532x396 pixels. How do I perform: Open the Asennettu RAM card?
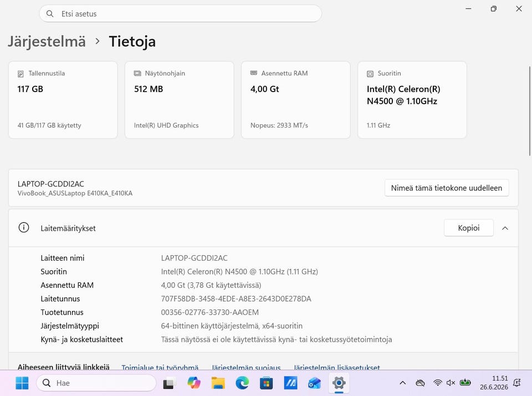pyautogui.click(x=296, y=100)
